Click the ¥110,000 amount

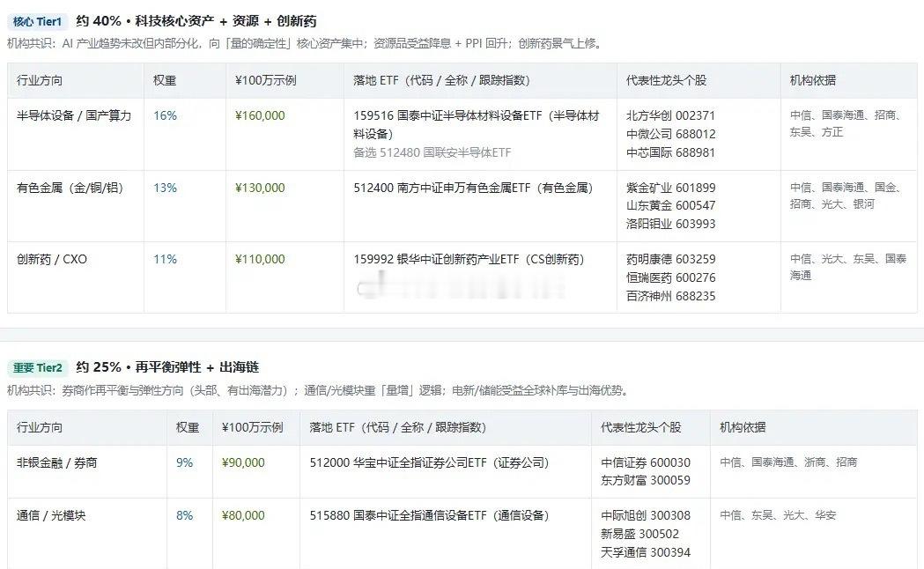coord(260,259)
